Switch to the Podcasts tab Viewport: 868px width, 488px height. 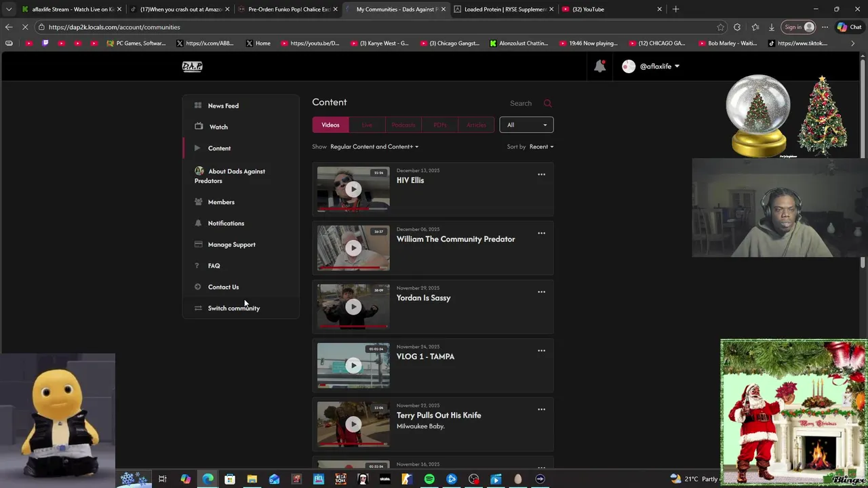click(403, 125)
